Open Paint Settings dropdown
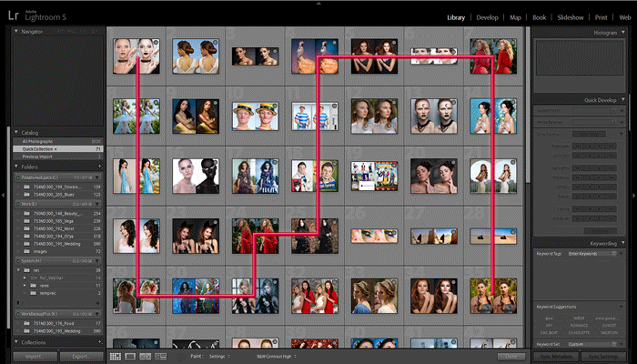 [x=220, y=357]
